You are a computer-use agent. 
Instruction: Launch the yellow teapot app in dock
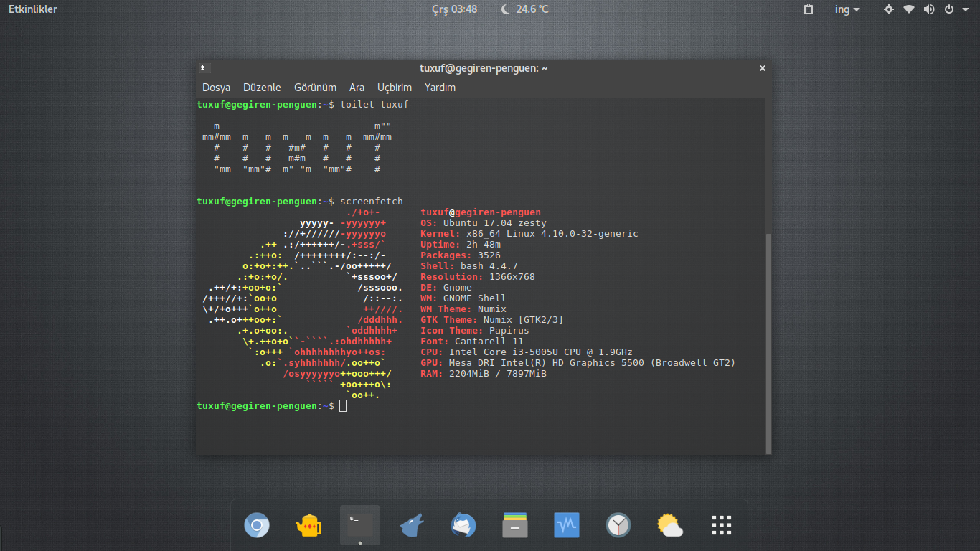308,525
